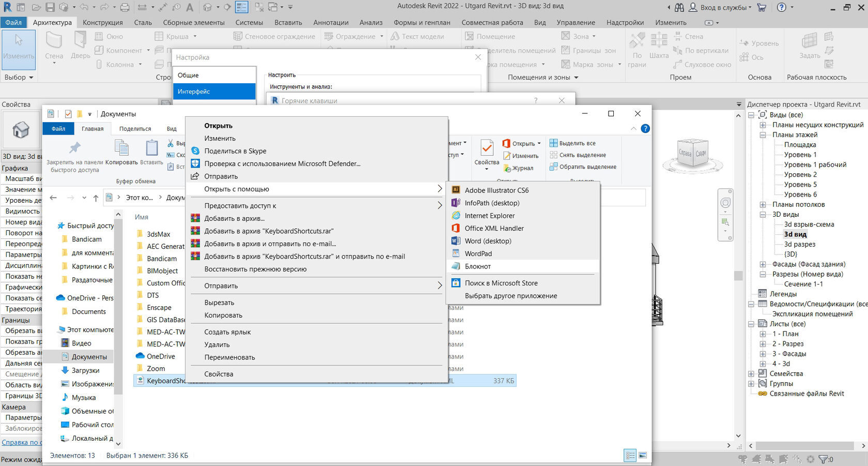Select Уровень 1 рабочий floor plan
Screen dimensions: 868x466
click(815, 164)
